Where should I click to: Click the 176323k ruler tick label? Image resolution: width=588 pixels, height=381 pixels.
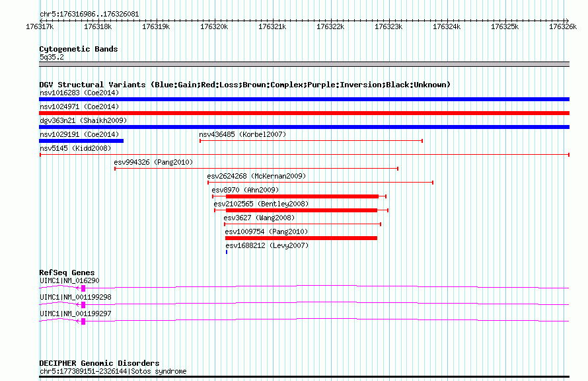pos(388,26)
